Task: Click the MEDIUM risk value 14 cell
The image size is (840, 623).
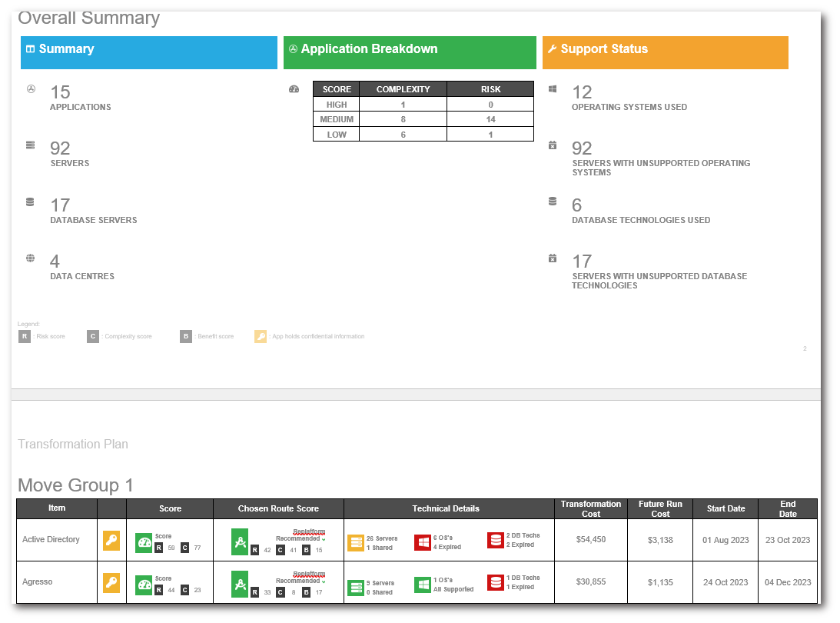Action: 490,119
